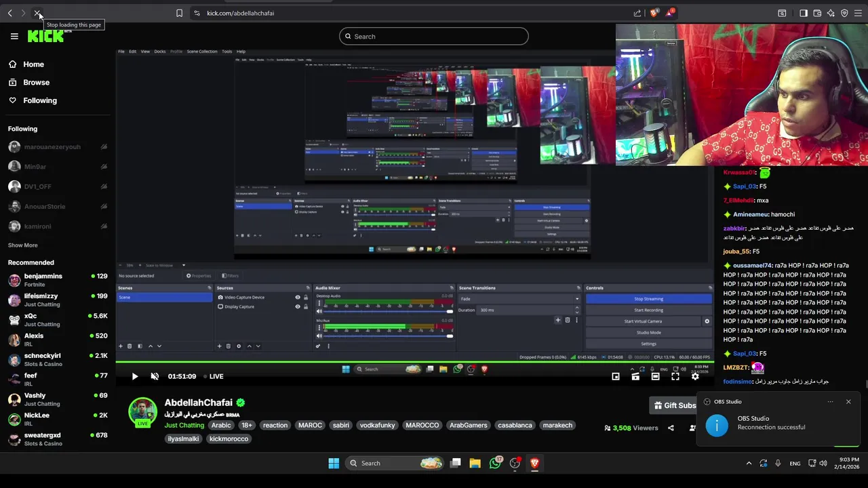Image resolution: width=868 pixels, height=488 pixels.
Task: Open the Windows Start menu
Action: click(334, 463)
